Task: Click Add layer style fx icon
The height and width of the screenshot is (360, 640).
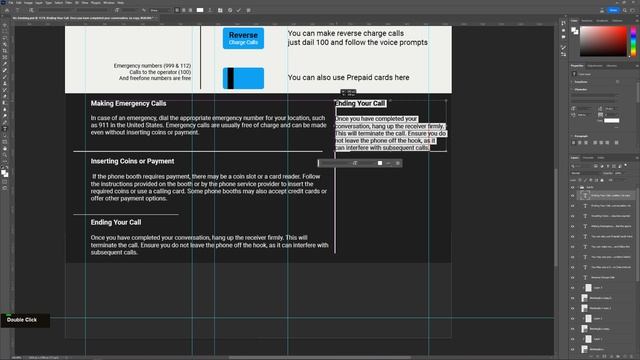Action: (599, 356)
